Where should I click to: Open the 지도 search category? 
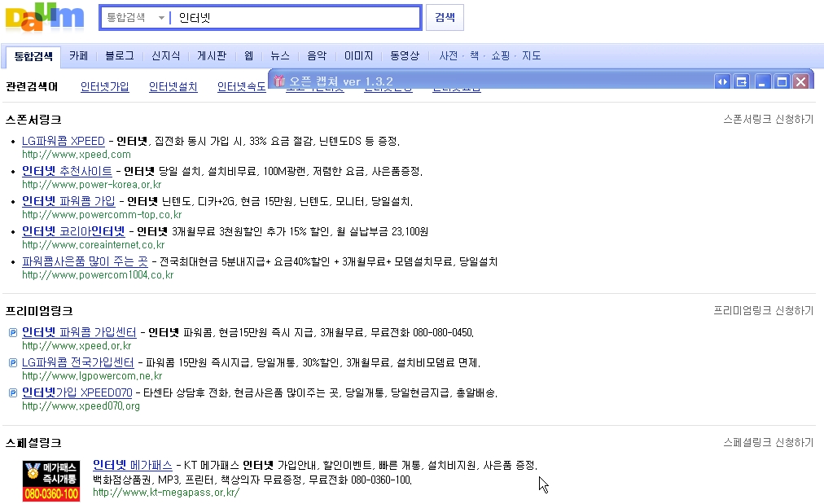click(x=532, y=55)
